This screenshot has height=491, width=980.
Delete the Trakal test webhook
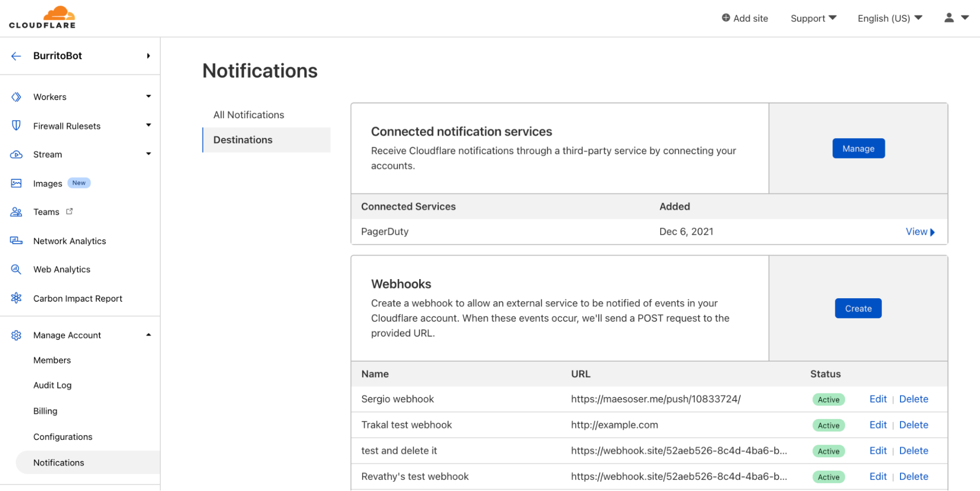pos(913,425)
